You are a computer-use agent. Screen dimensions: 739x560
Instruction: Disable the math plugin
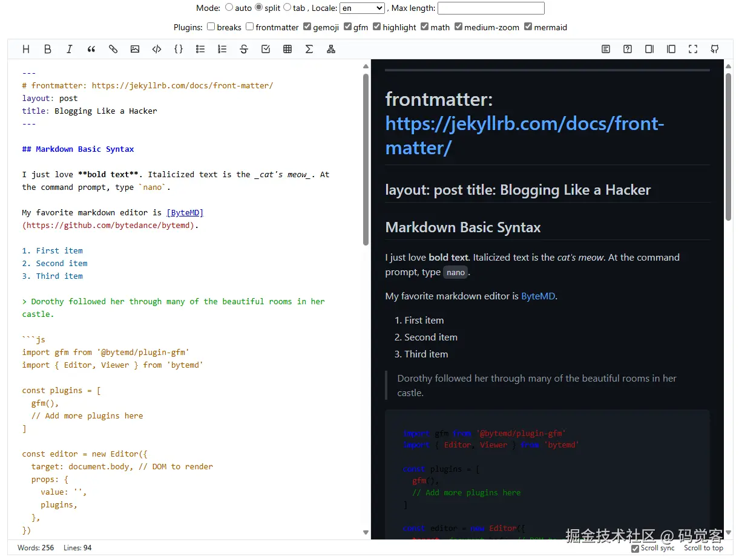425,27
